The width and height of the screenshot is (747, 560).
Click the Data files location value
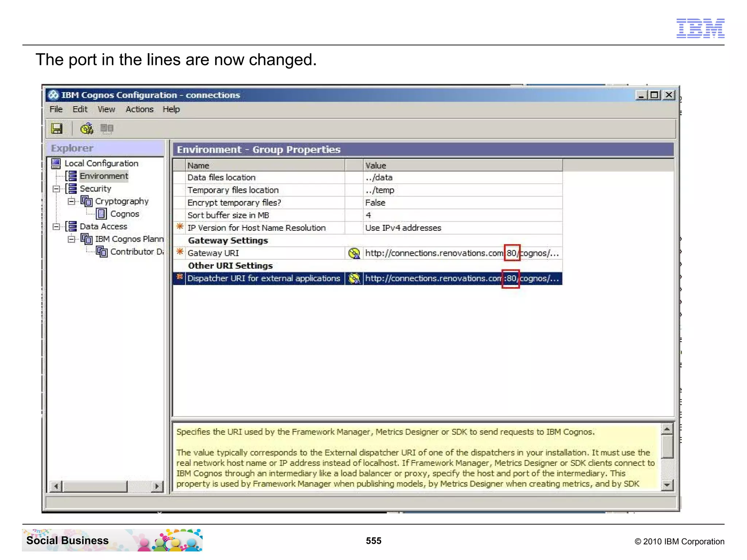coord(462,178)
